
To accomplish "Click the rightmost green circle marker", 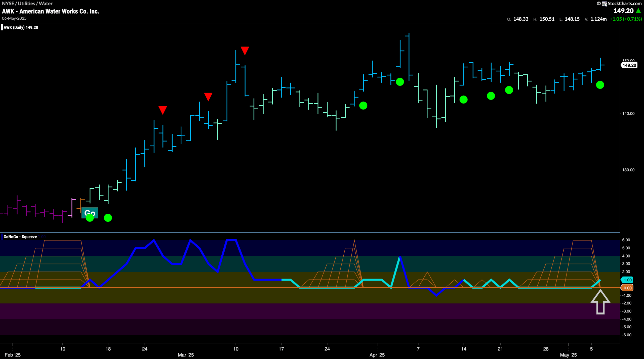I will (600, 85).
